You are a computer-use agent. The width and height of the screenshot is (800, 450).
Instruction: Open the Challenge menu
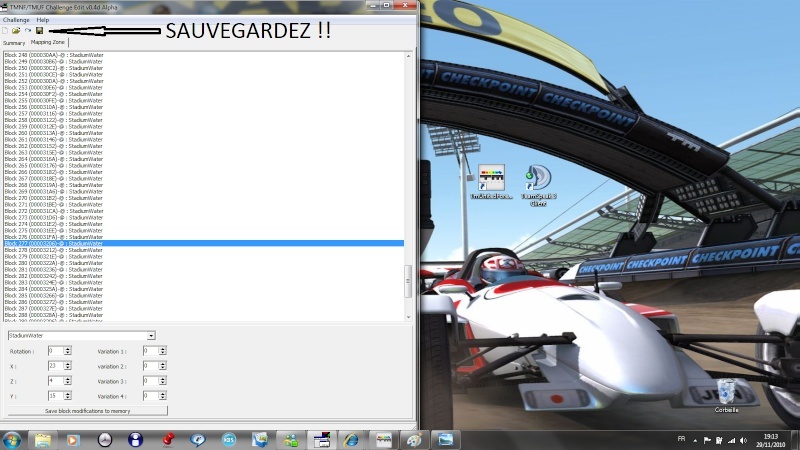tap(16, 20)
